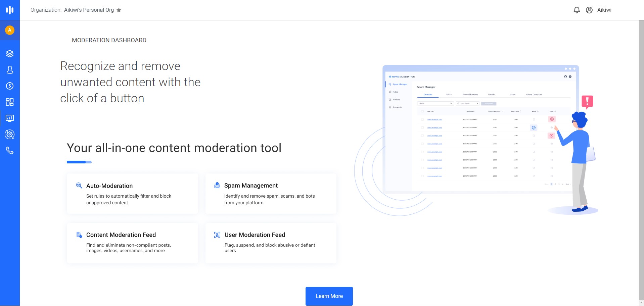Click the Spam Manager preview image

(481, 129)
